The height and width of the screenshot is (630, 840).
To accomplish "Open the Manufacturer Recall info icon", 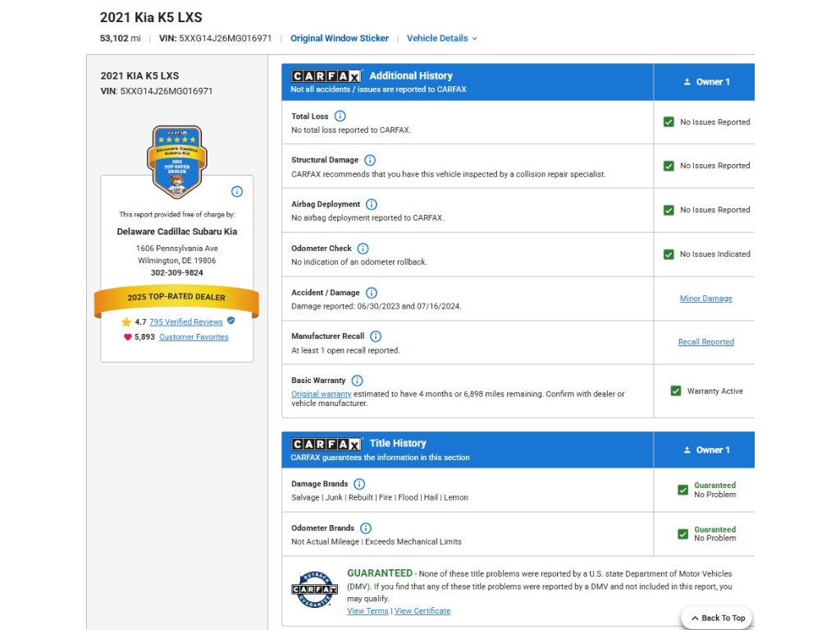I will point(376,336).
